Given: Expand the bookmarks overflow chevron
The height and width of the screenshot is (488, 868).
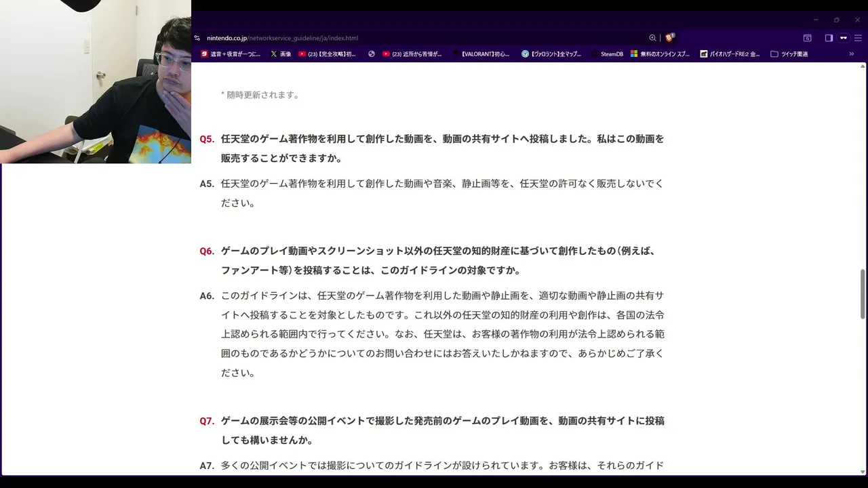Looking at the screenshot, I should tap(852, 54).
